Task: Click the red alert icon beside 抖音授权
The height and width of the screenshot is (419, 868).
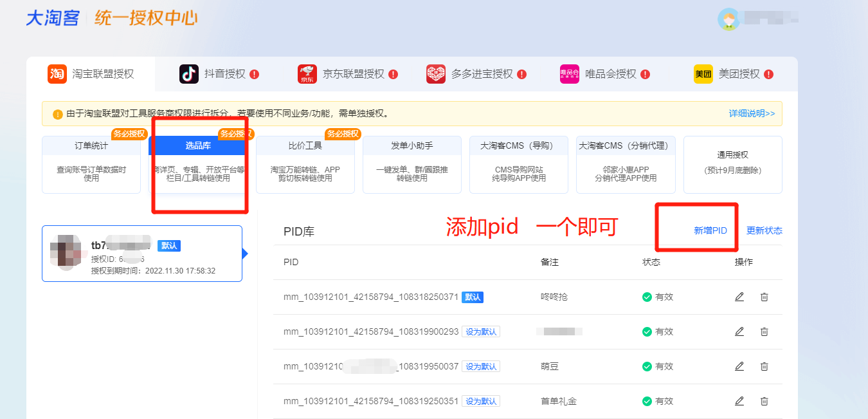Action: [x=255, y=74]
